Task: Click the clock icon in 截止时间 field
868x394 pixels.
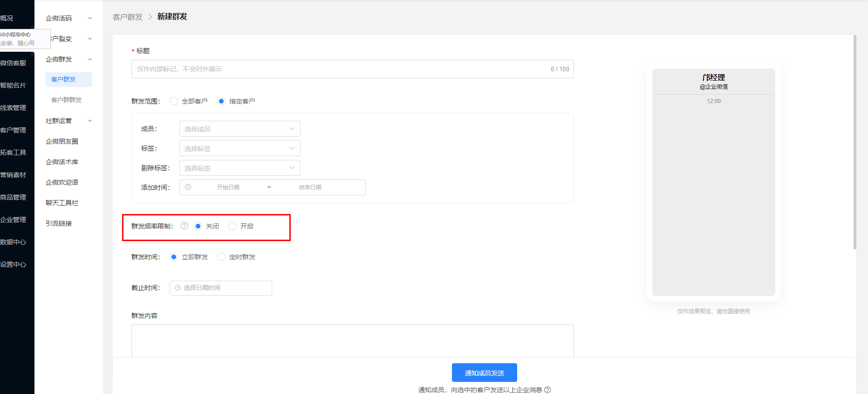Action: coord(178,288)
